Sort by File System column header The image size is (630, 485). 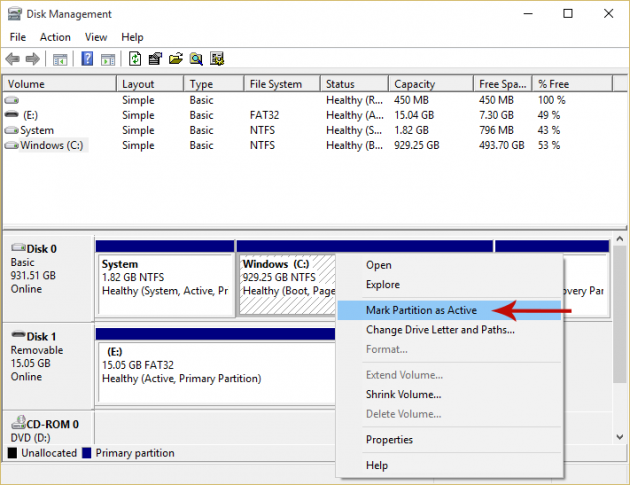[x=277, y=85]
